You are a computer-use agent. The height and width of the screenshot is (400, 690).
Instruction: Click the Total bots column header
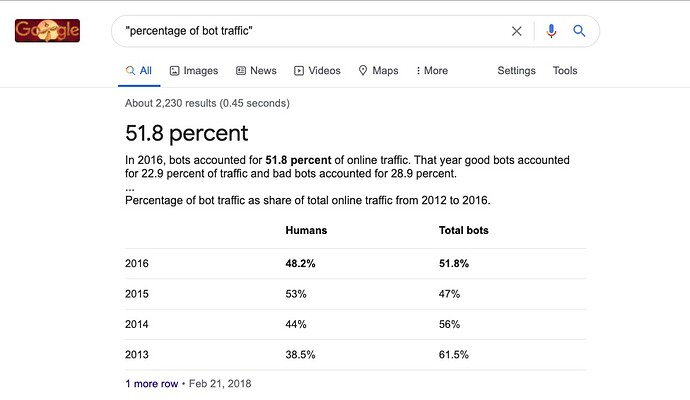[x=463, y=230]
